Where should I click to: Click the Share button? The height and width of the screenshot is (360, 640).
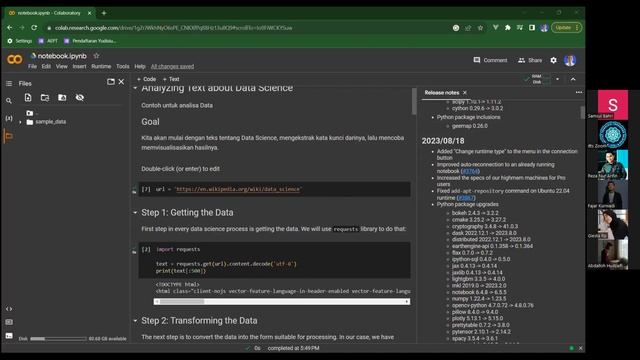[x=530, y=60]
